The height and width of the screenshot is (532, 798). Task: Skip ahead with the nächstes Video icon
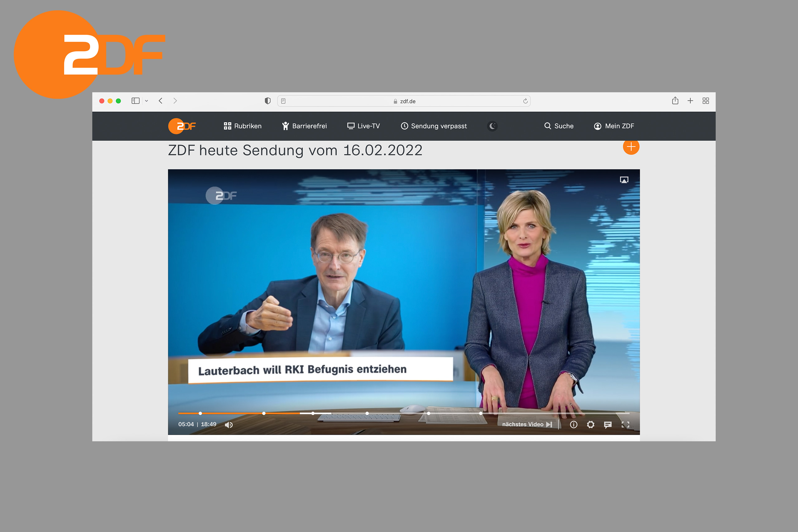549,424
